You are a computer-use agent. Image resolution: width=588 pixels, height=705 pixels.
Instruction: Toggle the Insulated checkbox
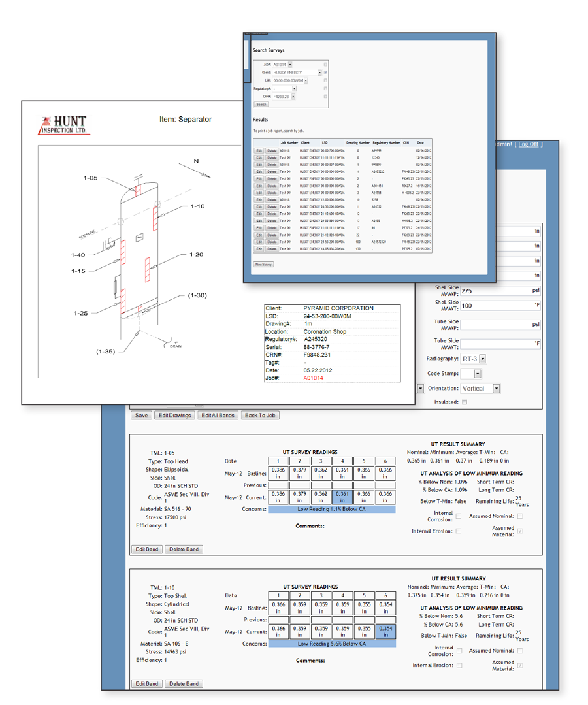[x=465, y=402]
